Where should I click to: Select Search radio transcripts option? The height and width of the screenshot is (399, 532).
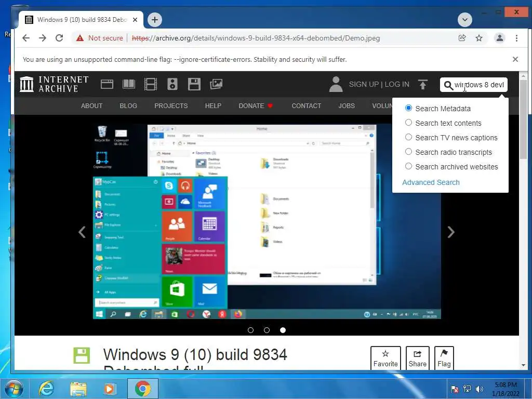408,152
